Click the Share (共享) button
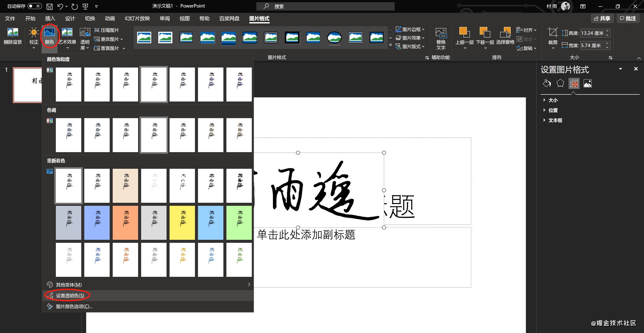The width and height of the screenshot is (644, 333). [x=602, y=18]
